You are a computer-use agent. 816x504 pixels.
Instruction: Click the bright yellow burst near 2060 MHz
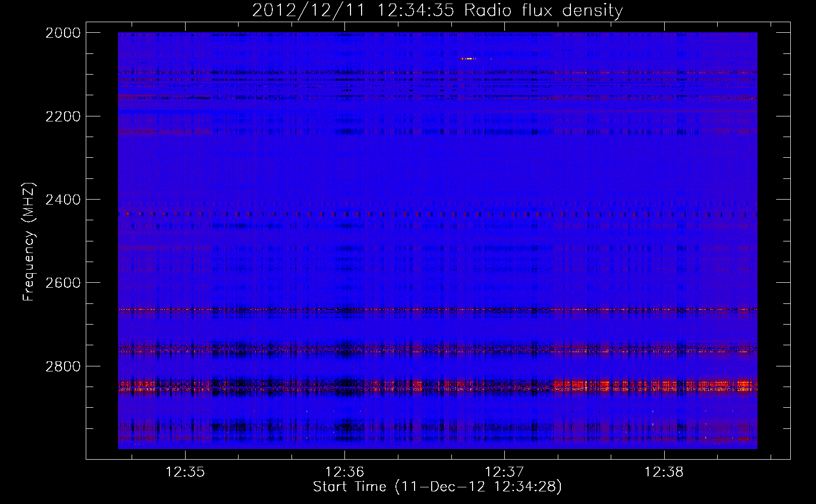tap(469, 59)
